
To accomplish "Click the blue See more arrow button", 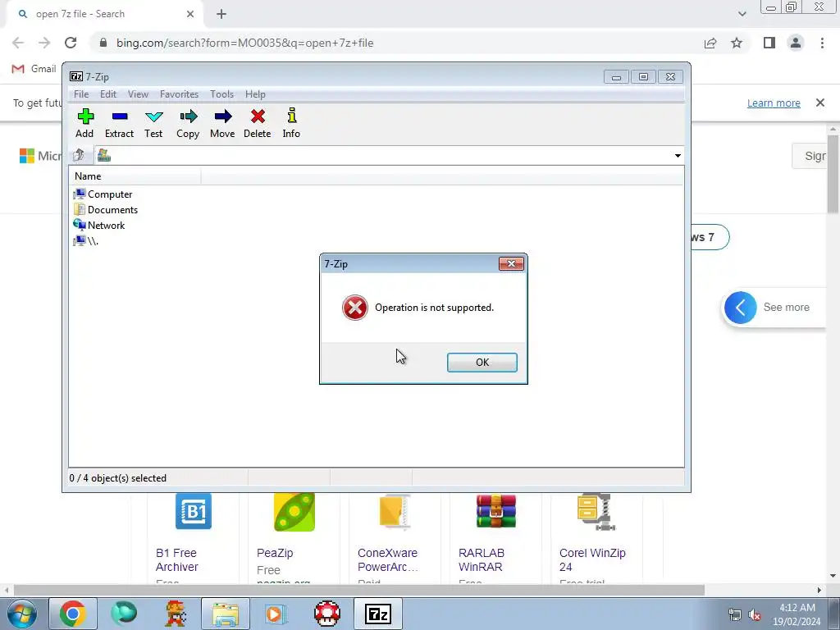I will (741, 308).
